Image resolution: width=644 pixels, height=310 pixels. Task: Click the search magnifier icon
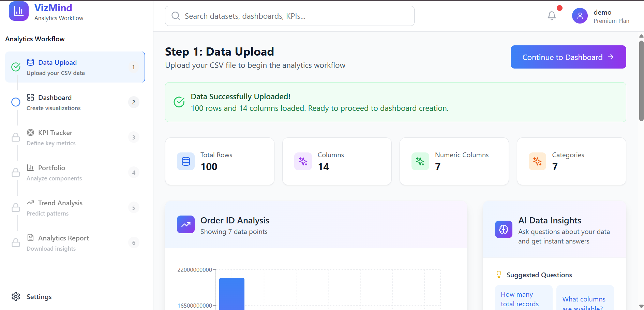pyautogui.click(x=176, y=16)
